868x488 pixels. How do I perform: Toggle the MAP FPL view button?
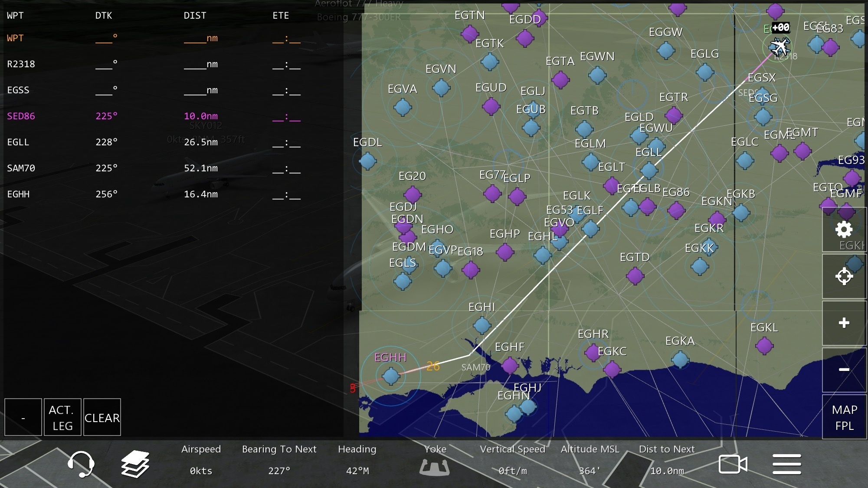pos(844,417)
